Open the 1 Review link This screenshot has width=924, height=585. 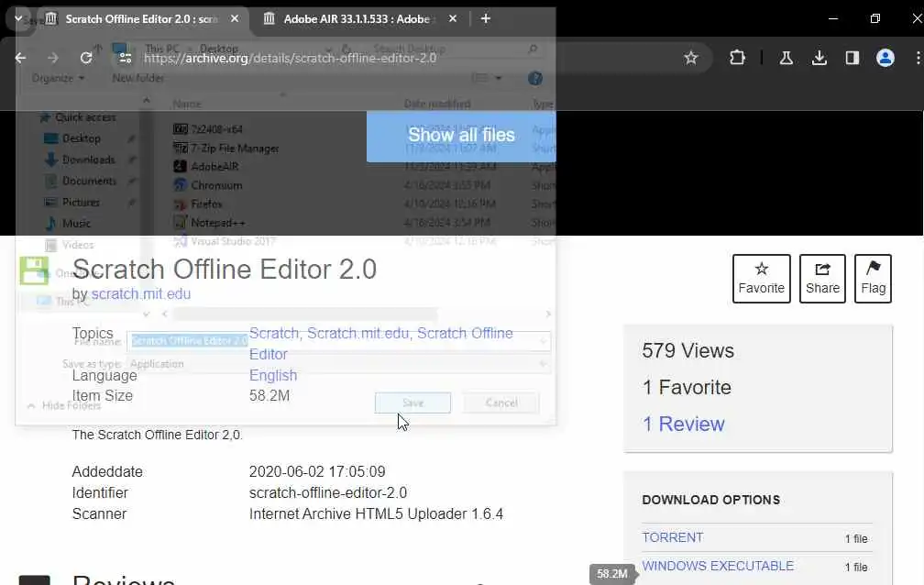click(684, 424)
